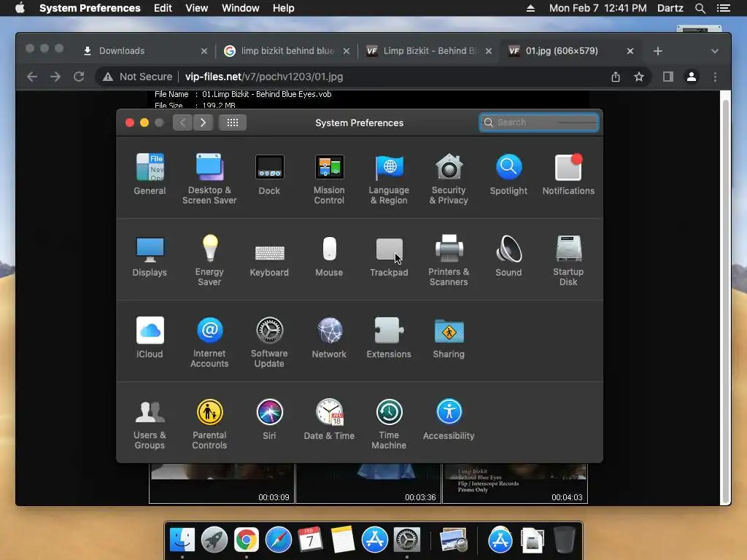Click the 00:03:36 video thumbnail in Chrome

(x=368, y=483)
